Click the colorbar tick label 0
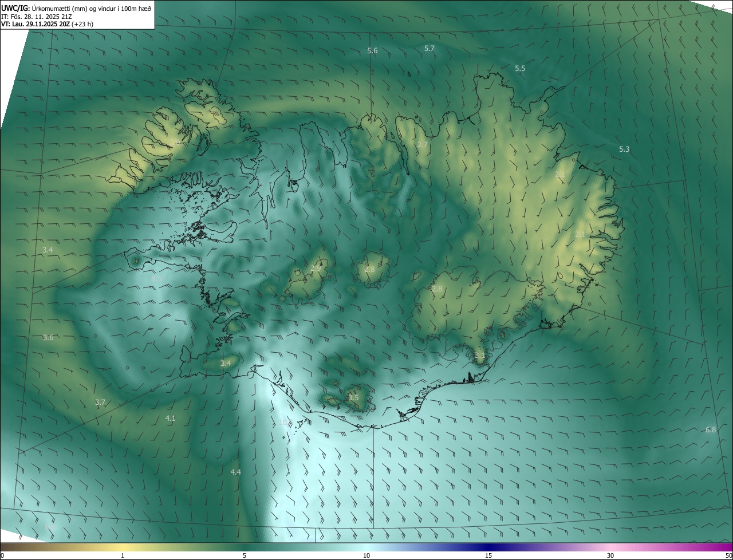 (x=2, y=555)
